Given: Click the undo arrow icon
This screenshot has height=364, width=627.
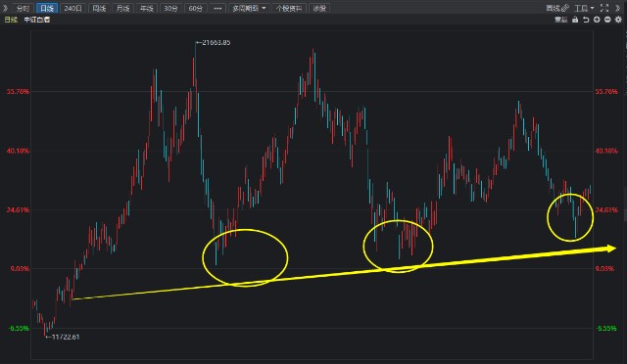Looking at the screenshot, I should 586,20.
